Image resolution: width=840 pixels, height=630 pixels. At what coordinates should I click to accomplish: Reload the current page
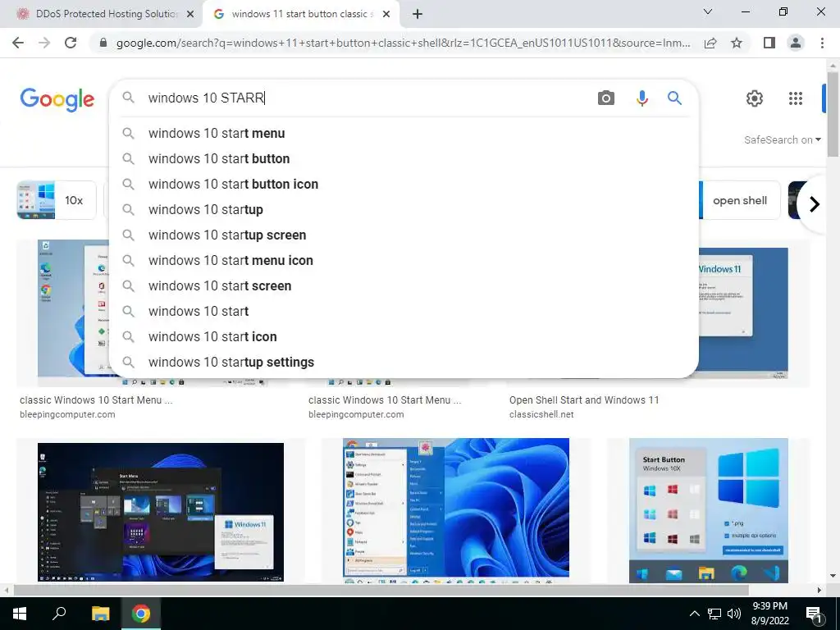(x=71, y=43)
